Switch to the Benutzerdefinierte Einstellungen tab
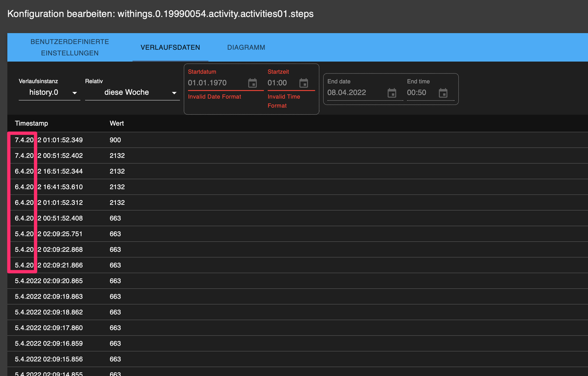Screen dimensions: 588x376 70,48
